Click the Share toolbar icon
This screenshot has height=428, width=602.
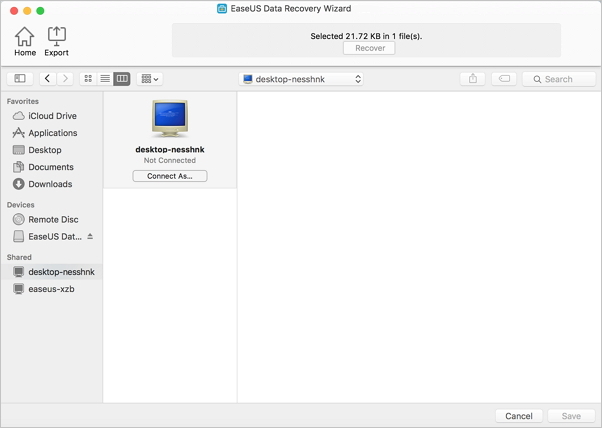[473, 79]
